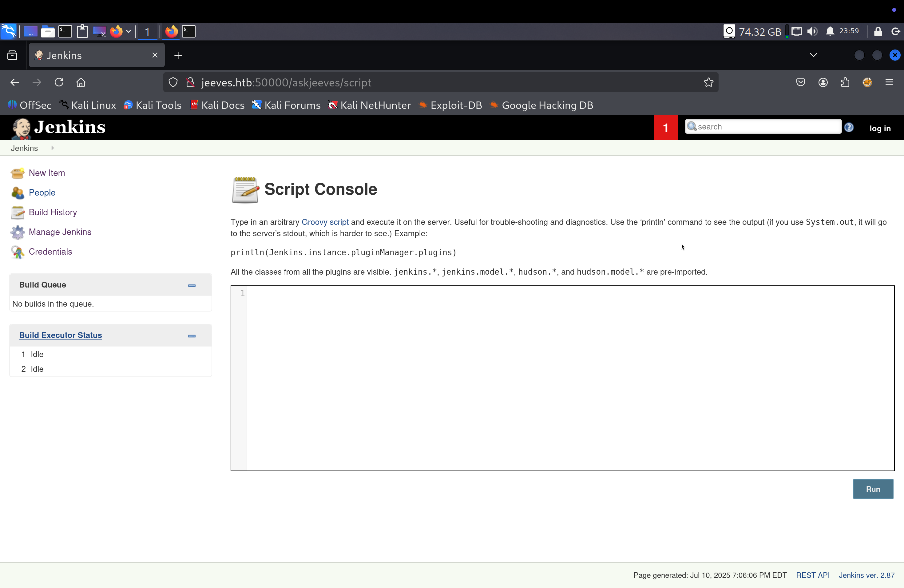Open Manage Jenkins link
The height and width of the screenshot is (588, 904).
pyautogui.click(x=60, y=232)
